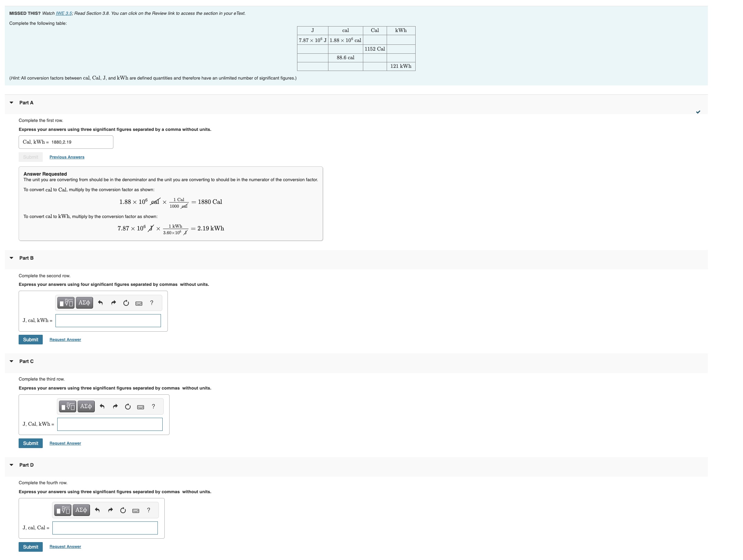Click reset icon in Part C toolbar

pyautogui.click(x=128, y=406)
